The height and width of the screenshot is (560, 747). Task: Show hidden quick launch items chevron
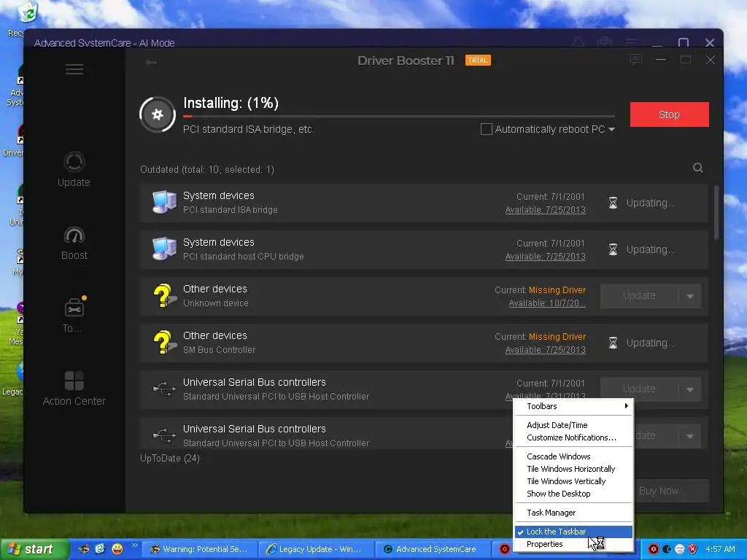coord(134,545)
